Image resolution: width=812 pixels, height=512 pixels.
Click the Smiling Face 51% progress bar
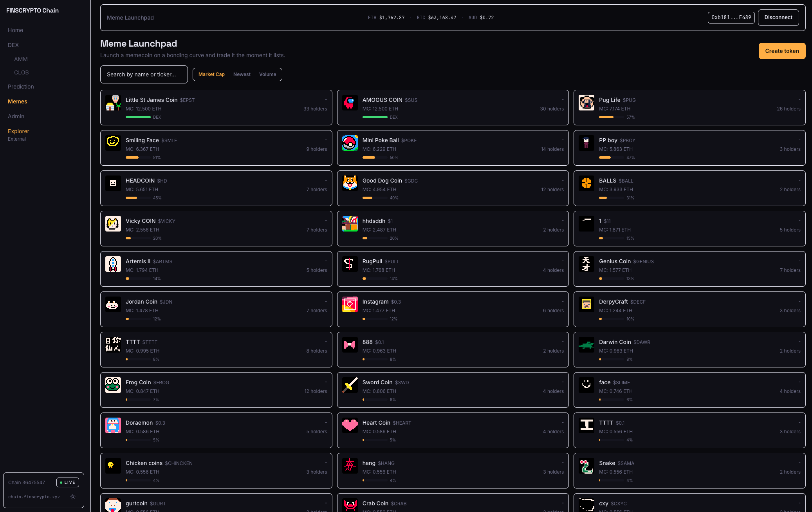138,157
